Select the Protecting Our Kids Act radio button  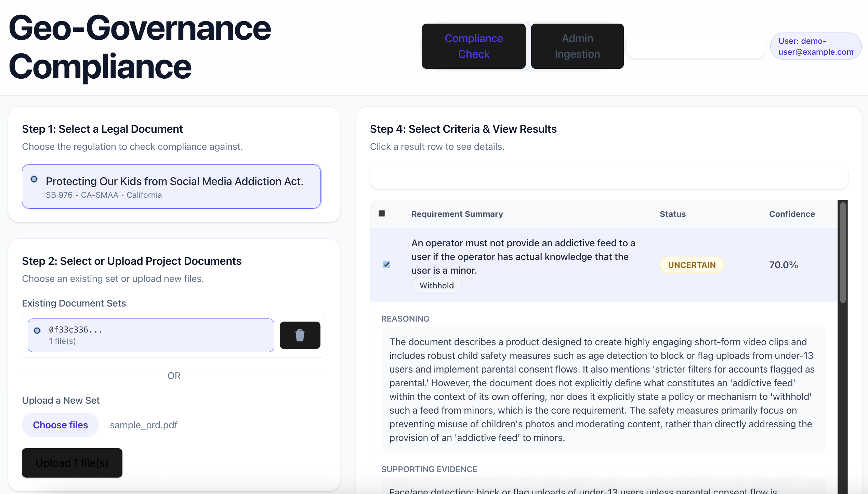point(34,179)
